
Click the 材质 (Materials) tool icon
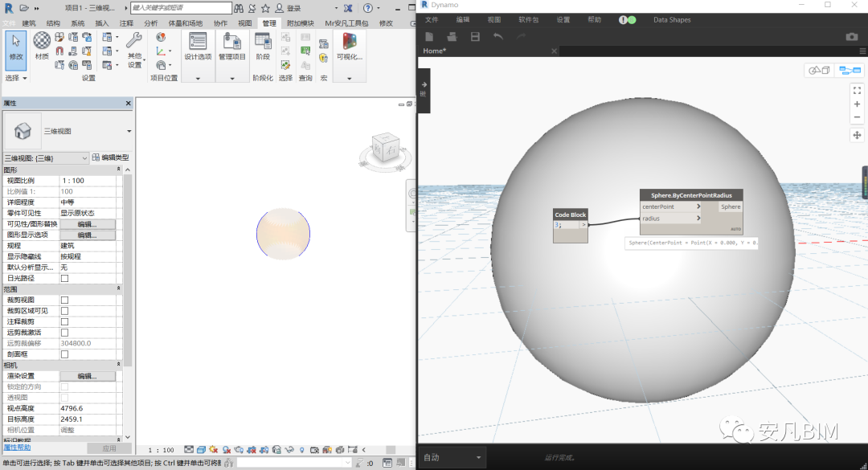pos(42,46)
